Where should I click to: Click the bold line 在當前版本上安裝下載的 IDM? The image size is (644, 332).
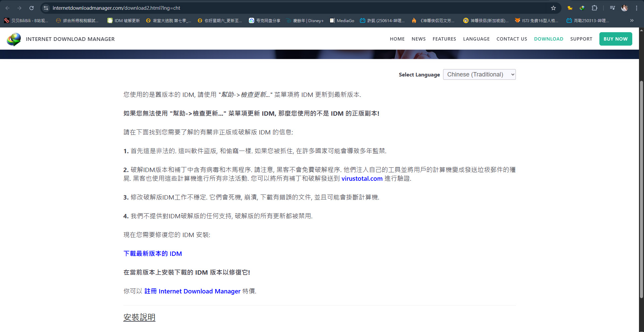[186, 273]
